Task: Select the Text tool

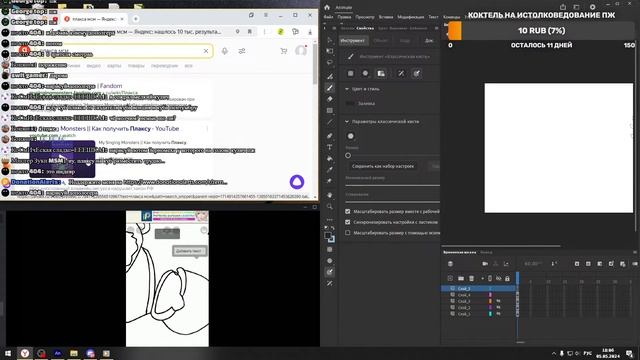Action: pyautogui.click(x=330, y=147)
